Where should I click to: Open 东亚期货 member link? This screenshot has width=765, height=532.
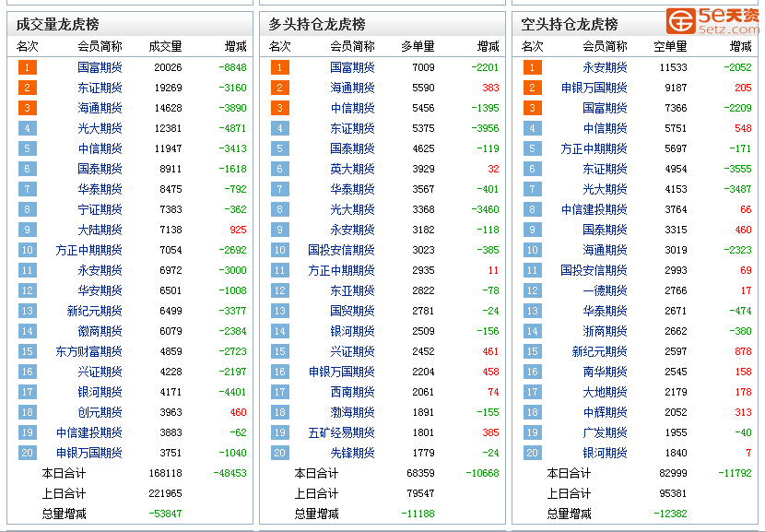352,290
